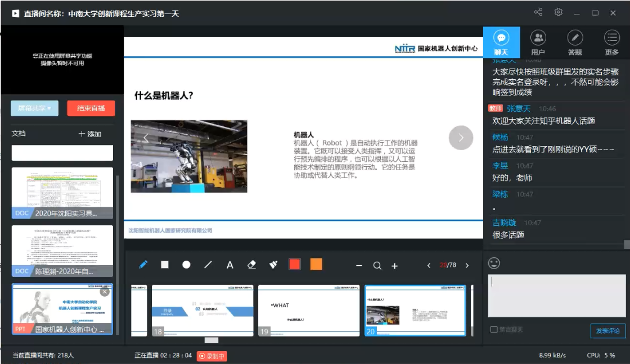
Task: Open the share icon in title bar
Action: click(538, 12)
